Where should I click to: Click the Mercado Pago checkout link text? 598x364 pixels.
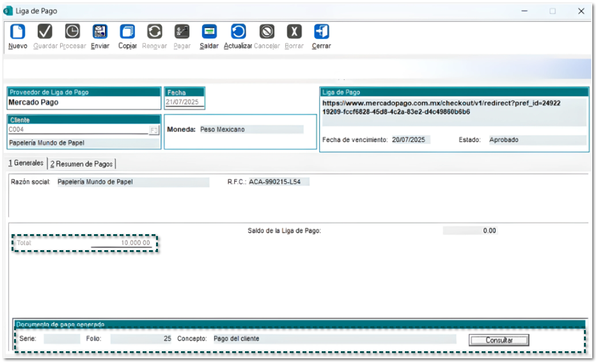[x=441, y=107]
